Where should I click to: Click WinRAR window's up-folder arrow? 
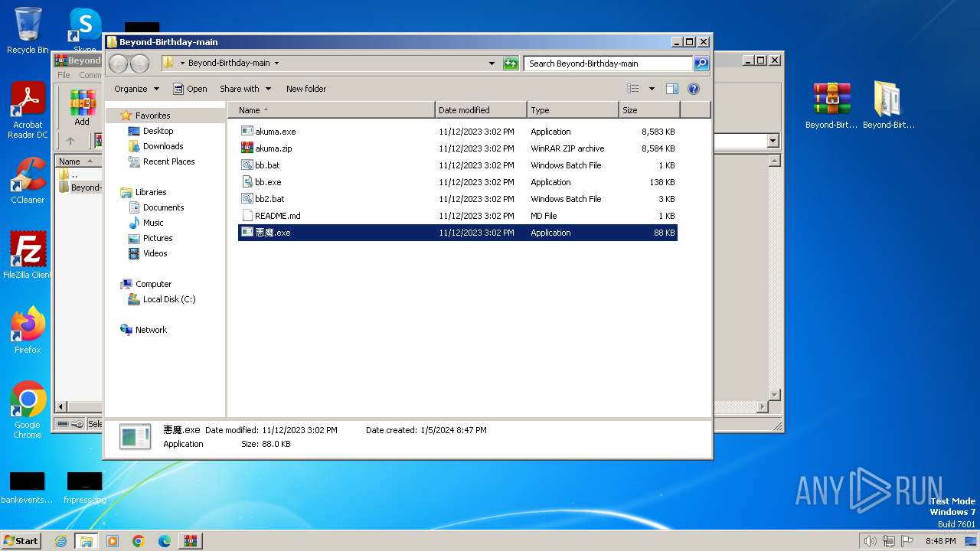[70, 141]
